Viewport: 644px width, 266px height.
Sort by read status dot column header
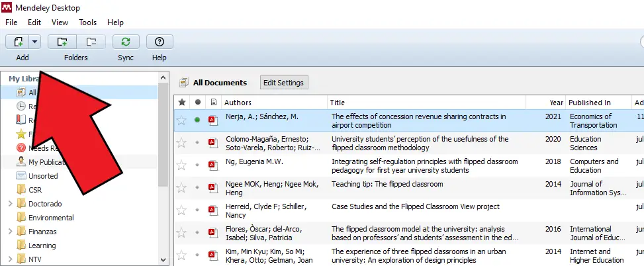197,103
